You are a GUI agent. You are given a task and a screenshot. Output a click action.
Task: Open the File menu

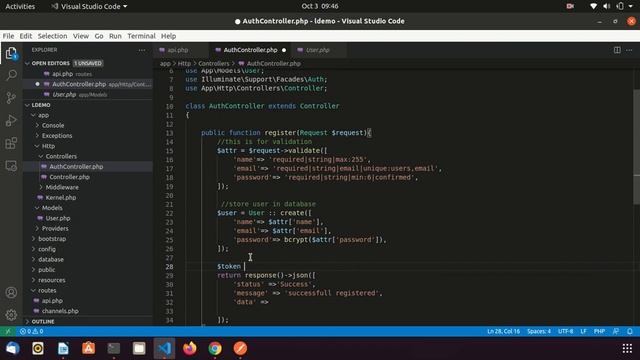coord(8,36)
